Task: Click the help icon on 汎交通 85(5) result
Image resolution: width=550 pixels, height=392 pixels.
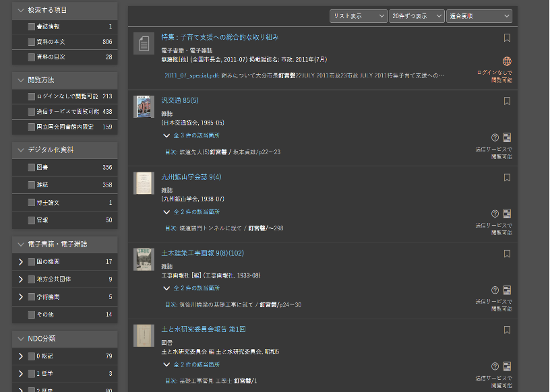Action: click(495, 137)
